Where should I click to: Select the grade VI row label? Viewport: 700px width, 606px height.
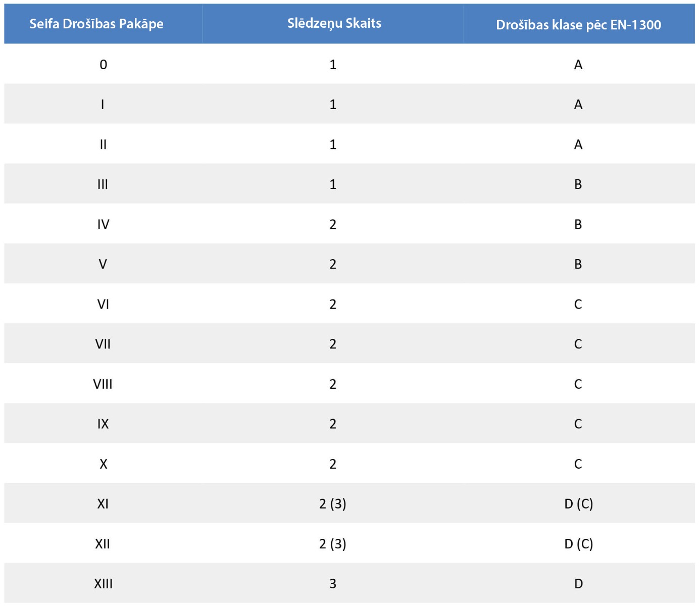tap(103, 304)
